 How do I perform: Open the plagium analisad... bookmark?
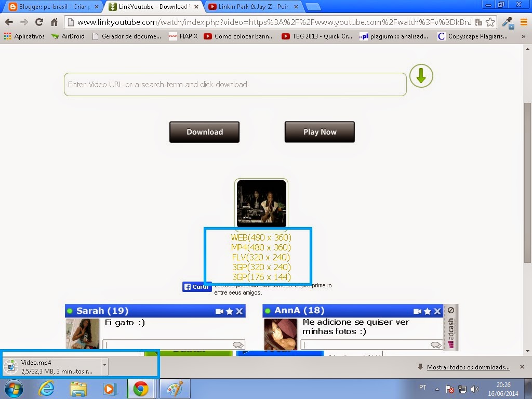coord(394,36)
